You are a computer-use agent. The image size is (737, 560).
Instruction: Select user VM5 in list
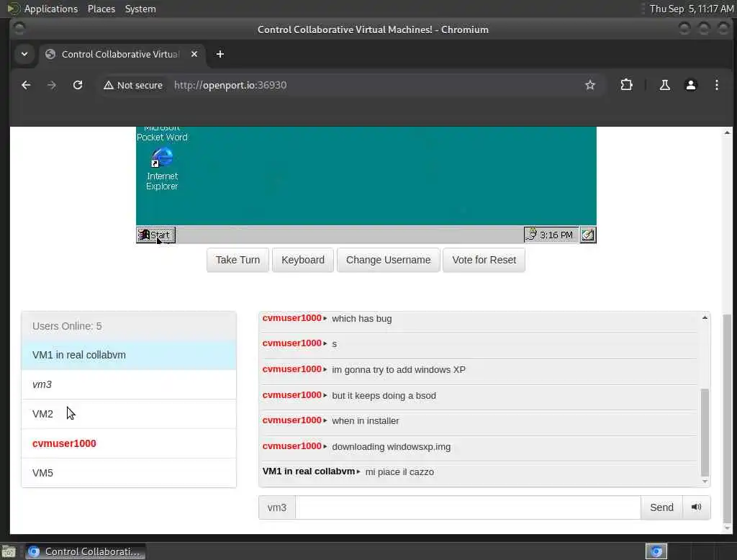[129, 472]
